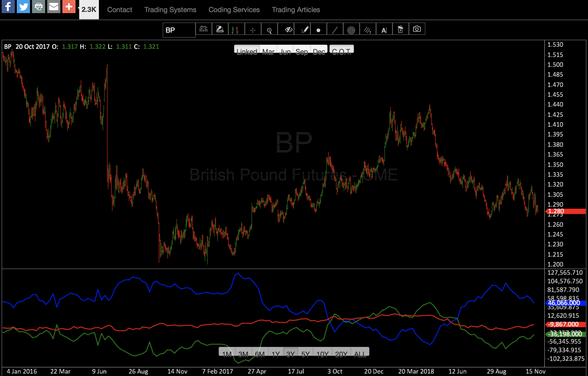Choose the concentric circles Fibonacci tool
This screenshot has height=376, width=588.
point(351,30)
